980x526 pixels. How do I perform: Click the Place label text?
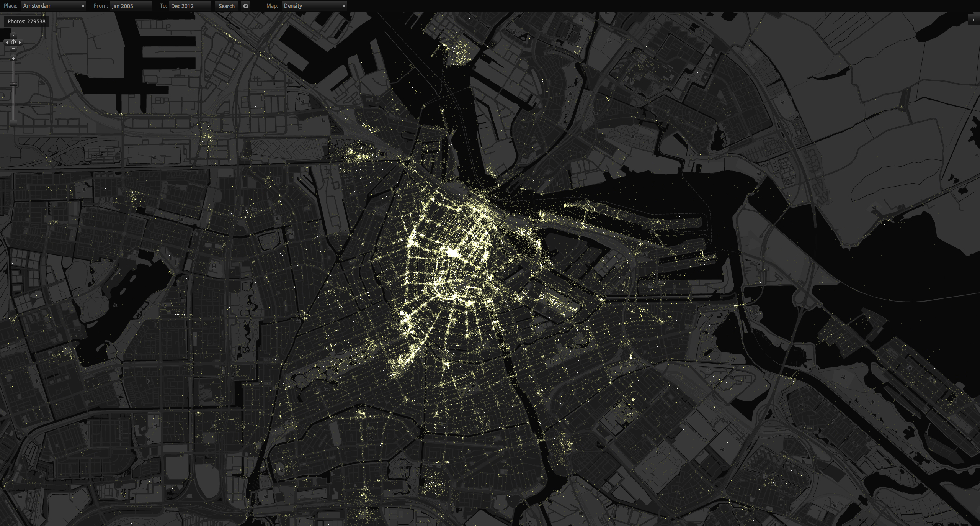pos(11,6)
